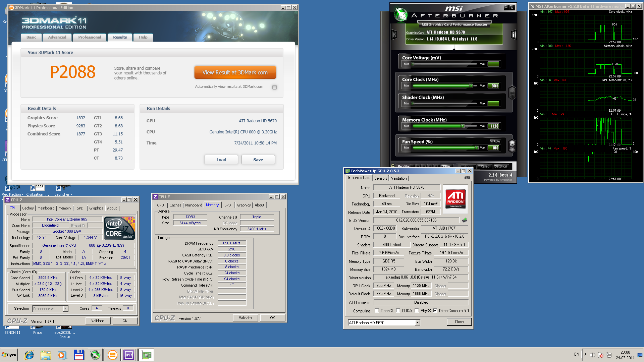Switch to GPU-Z graphics card taskbar button
This screenshot has height=362, width=644.
(147, 355)
